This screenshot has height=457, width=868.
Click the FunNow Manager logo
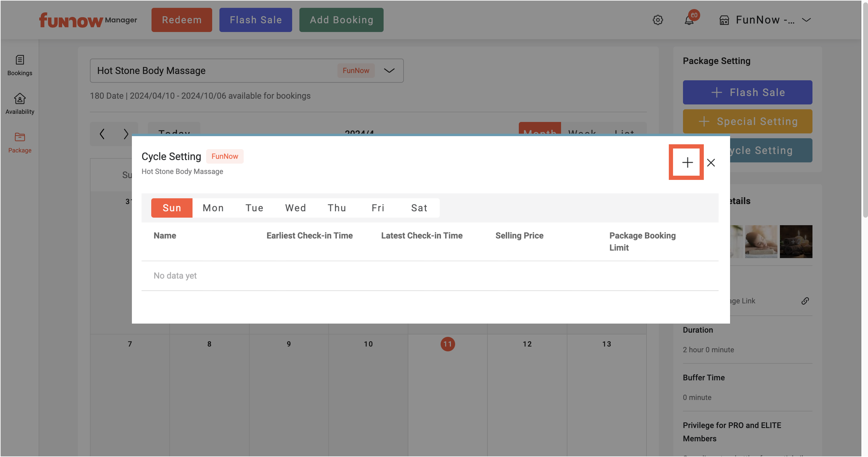(88, 20)
